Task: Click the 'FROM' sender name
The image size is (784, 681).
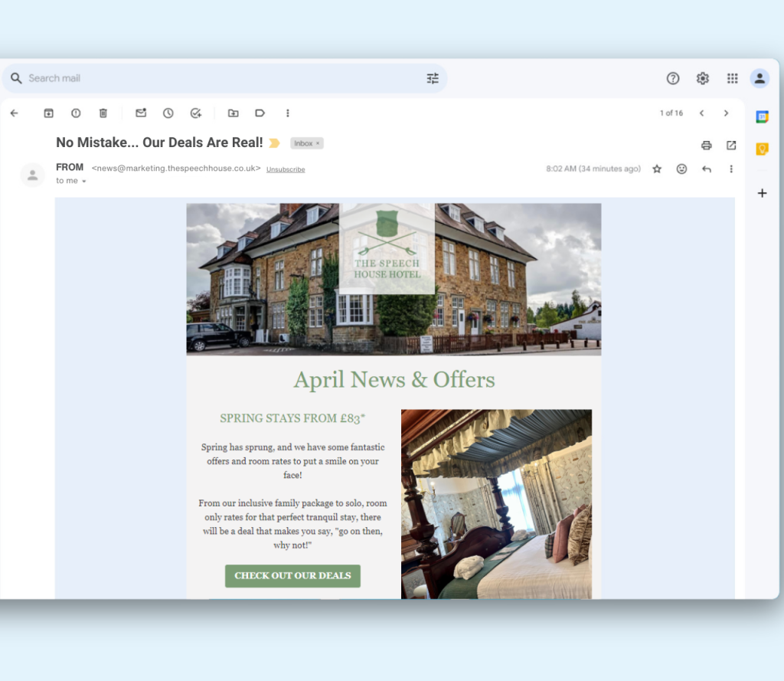Action: pos(70,167)
